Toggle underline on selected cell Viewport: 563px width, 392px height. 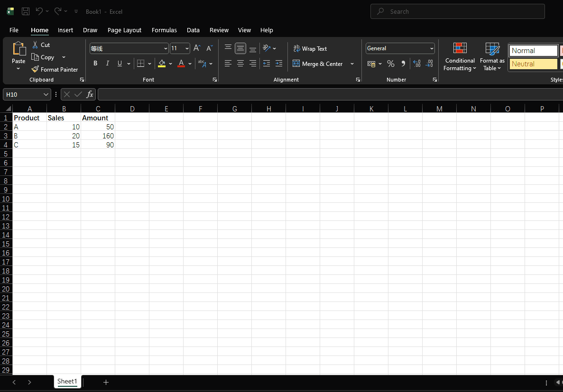pos(119,63)
